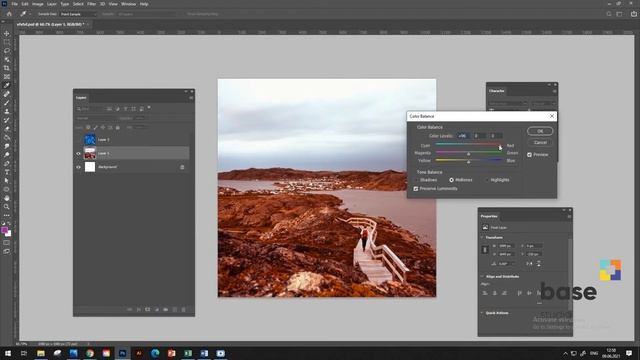This screenshot has height=360, width=640.
Task: Click the Yellow-Blue slider handle
Action: (469, 162)
